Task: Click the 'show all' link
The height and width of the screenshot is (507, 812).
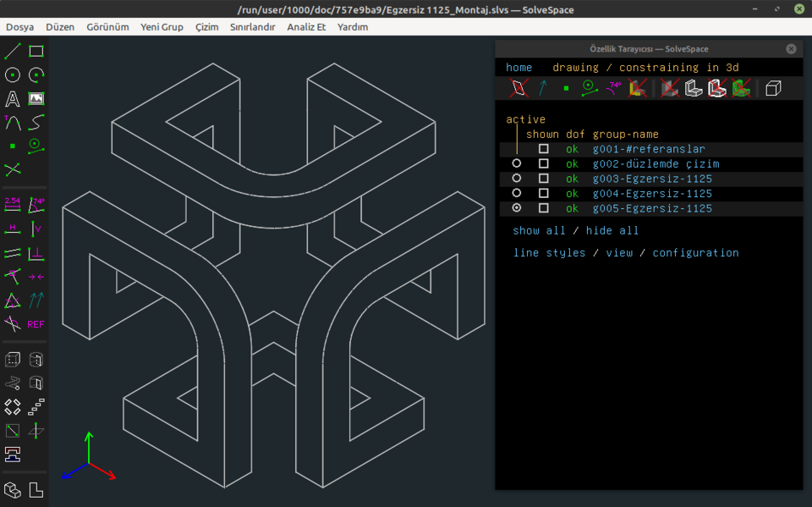Action: coord(539,230)
